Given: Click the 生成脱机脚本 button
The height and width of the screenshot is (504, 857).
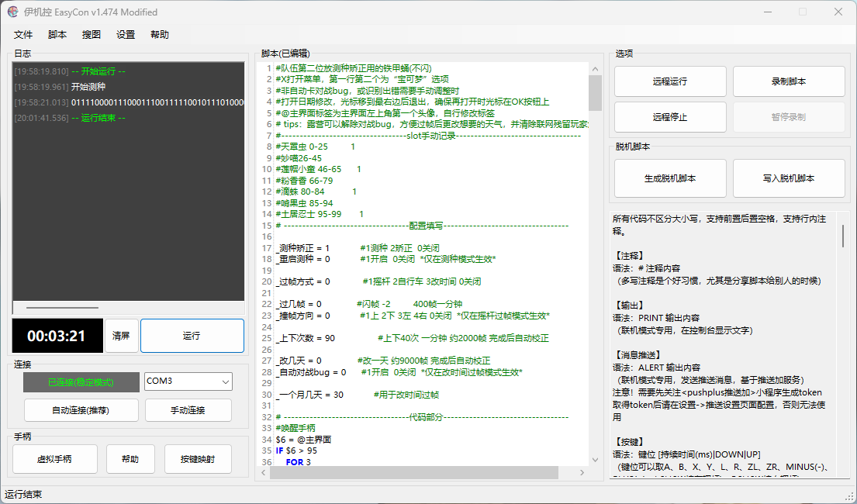Looking at the screenshot, I should (x=670, y=178).
